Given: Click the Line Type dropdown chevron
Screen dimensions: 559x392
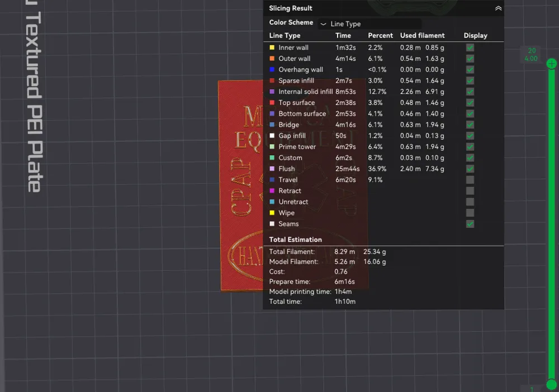Looking at the screenshot, I should point(323,24).
